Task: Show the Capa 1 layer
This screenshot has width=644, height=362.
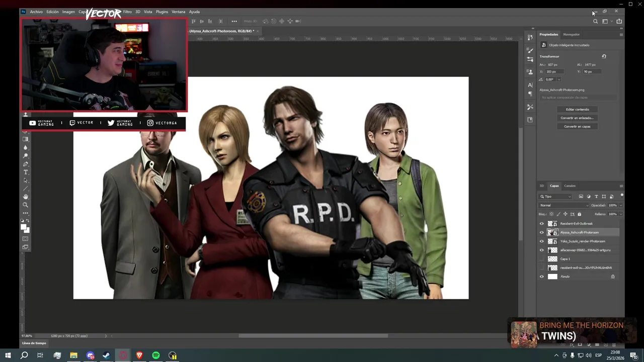Action: (x=542, y=259)
